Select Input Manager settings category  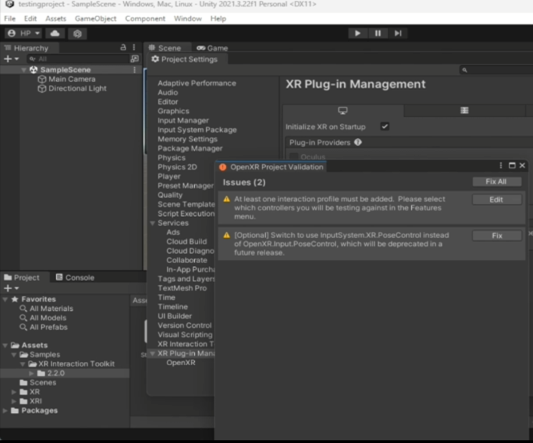183,120
